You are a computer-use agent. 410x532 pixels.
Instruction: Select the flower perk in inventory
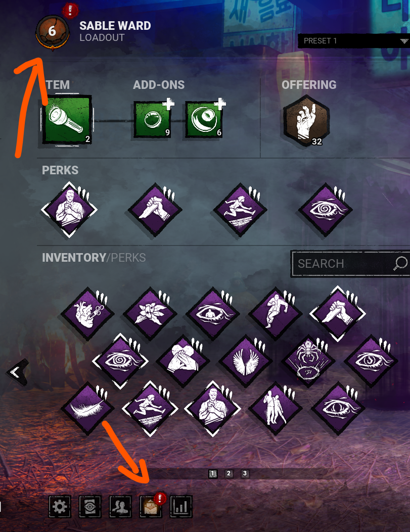[x=150, y=313]
